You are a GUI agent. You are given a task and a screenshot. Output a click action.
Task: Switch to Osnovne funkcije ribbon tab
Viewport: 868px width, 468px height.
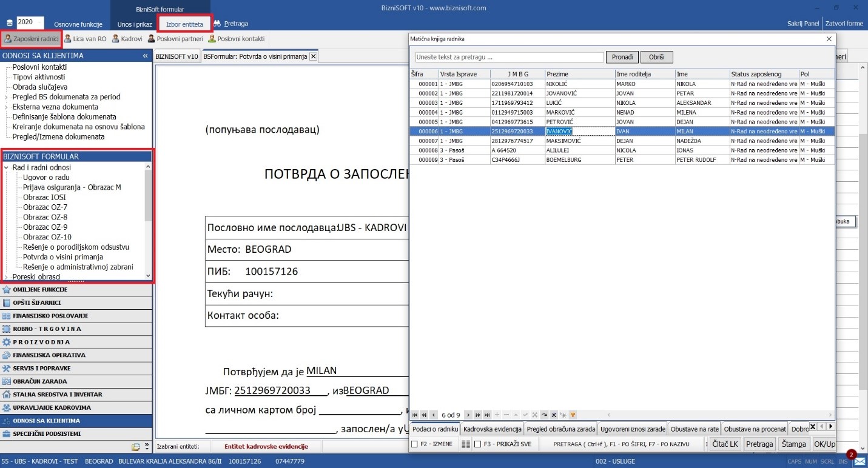[78, 24]
